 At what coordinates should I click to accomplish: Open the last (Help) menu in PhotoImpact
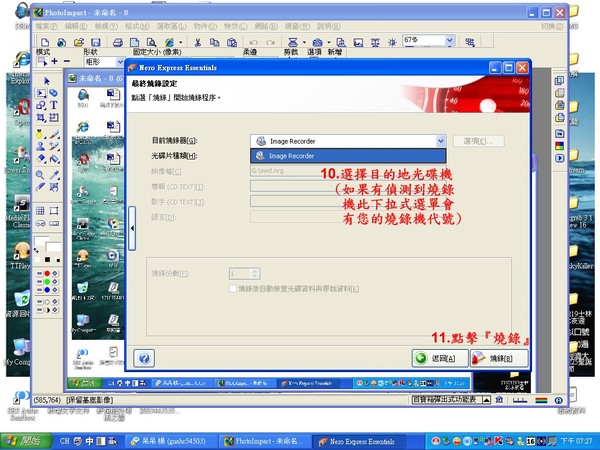(x=329, y=26)
